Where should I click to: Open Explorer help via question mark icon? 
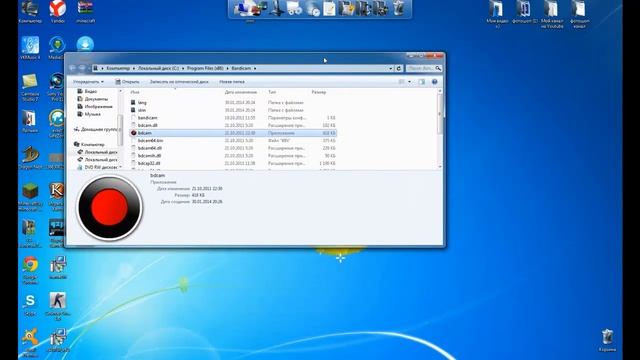tap(435, 82)
